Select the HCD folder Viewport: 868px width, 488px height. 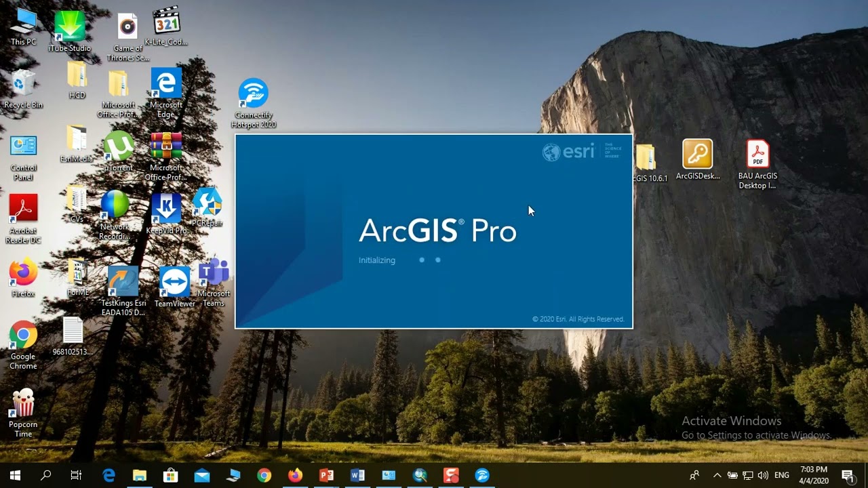click(x=77, y=81)
